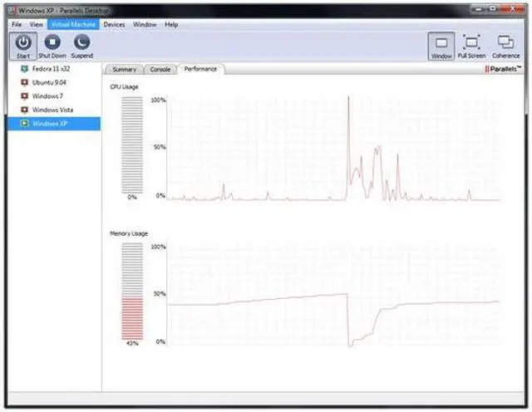The width and height of the screenshot is (532, 412).
Task: Click the Windows 7 VM icon
Action: [24, 96]
